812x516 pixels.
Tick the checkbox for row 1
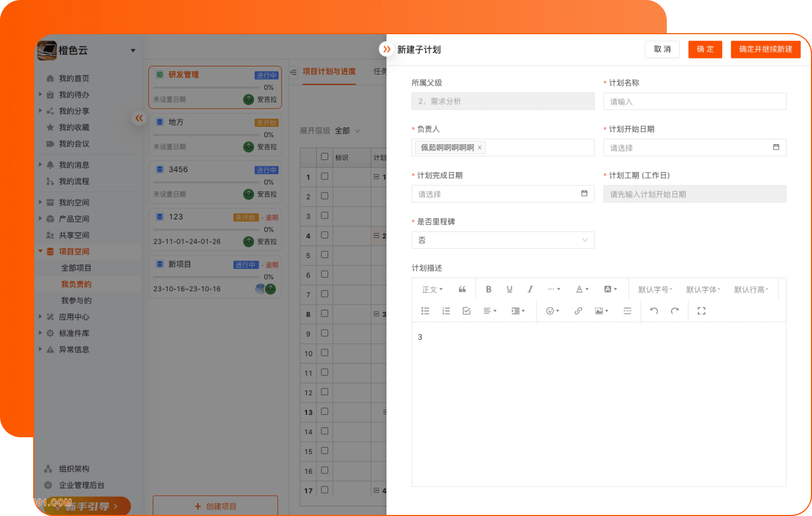[325, 177]
